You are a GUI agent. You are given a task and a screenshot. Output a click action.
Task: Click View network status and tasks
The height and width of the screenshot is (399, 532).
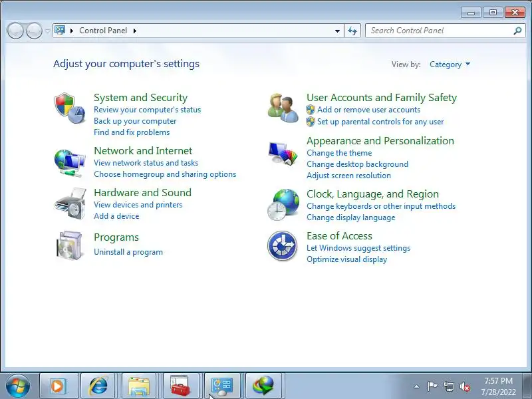click(146, 163)
